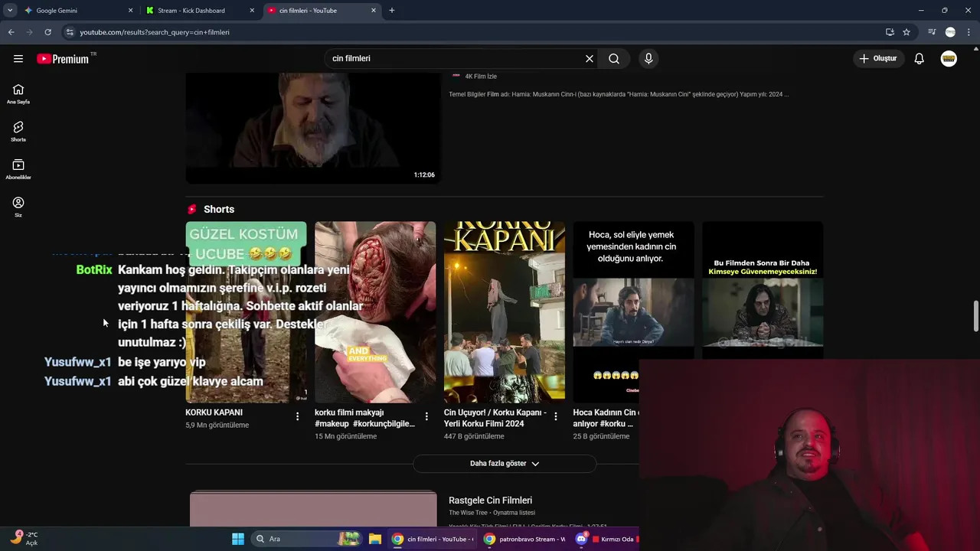Screen dimensions: 980x551
Task: Click the browser address bar URL
Action: coord(155,32)
